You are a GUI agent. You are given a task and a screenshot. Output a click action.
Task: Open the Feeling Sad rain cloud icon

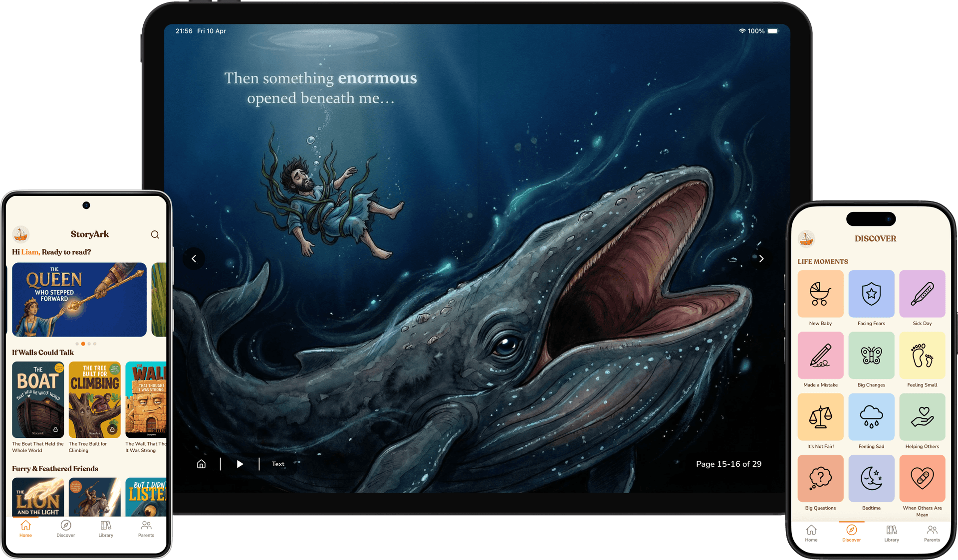[871, 417]
